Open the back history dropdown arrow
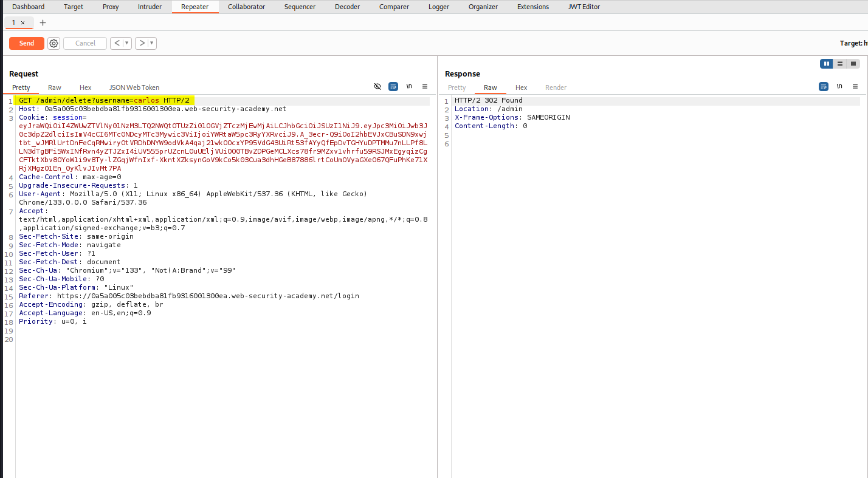Screen dimensions: 868x478 [127, 43]
